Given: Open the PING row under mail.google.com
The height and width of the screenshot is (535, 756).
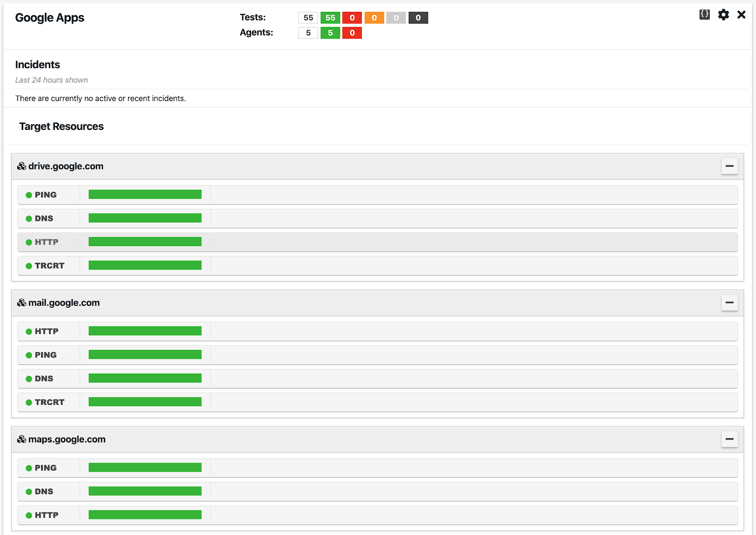Looking at the screenshot, I should [x=378, y=355].
